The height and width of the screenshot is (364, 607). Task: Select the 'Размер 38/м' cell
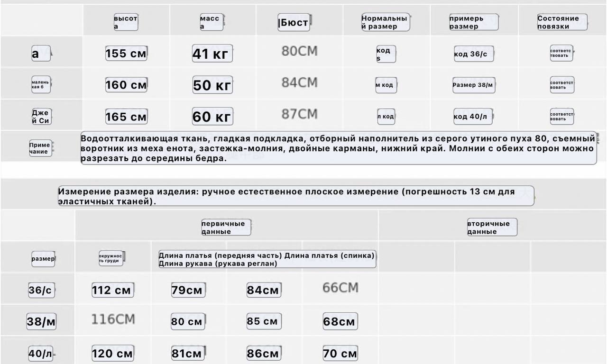474,85
